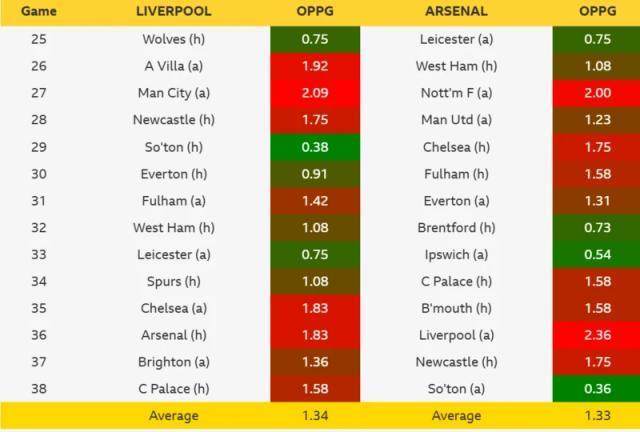Click the Arsenal average value 1.33

point(597,416)
